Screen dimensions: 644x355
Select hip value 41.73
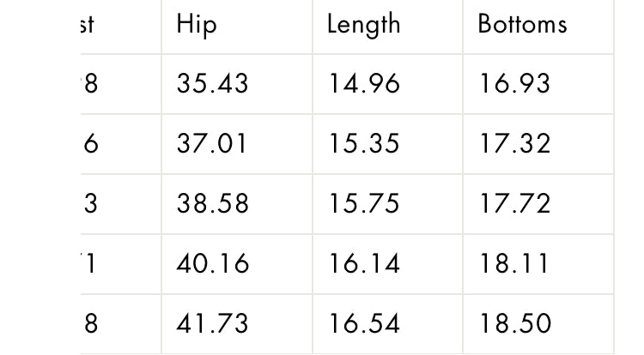[212, 324]
